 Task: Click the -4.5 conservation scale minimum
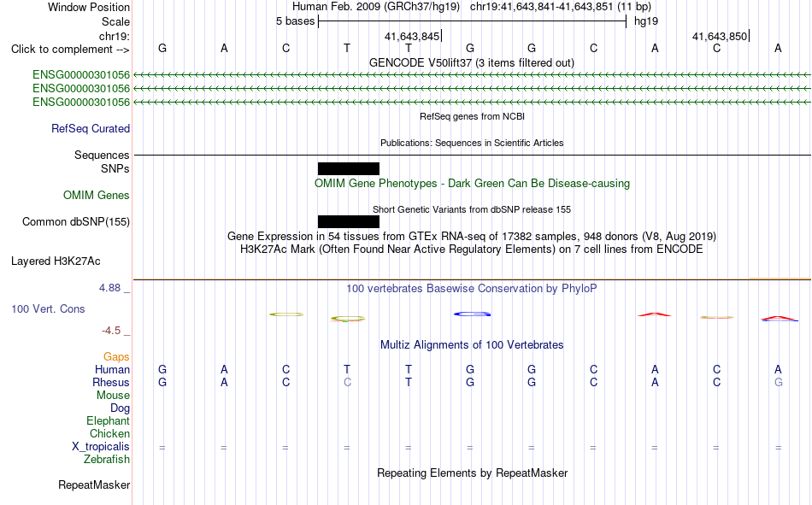(x=111, y=331)
